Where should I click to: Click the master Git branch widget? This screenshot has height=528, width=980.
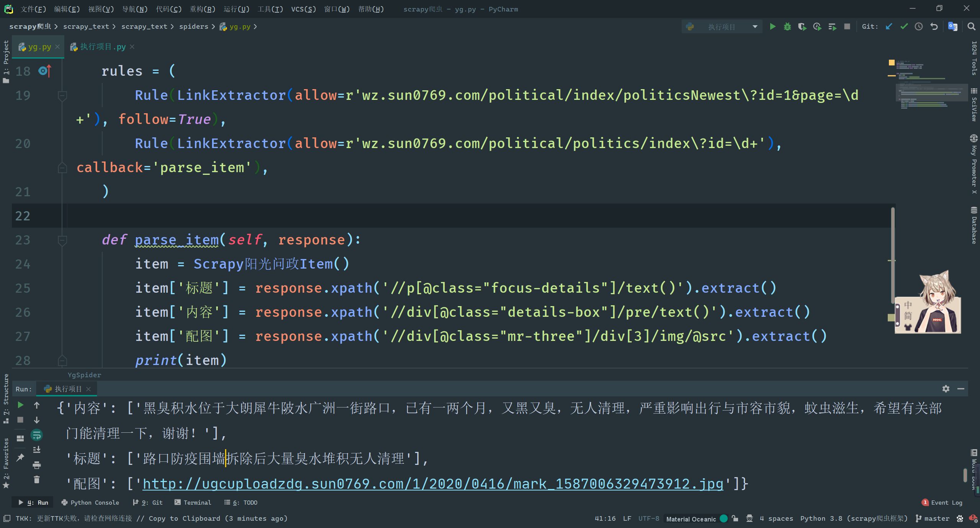pos(932,518)
